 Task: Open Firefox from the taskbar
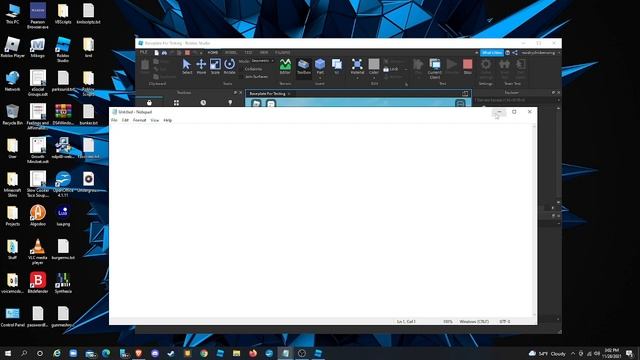[x=253, y=353]
